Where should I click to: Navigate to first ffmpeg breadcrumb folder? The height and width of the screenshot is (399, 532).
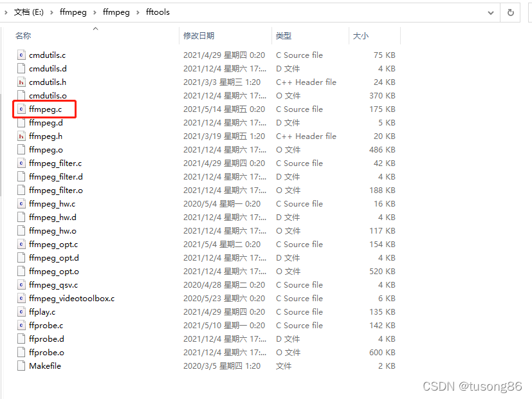point(73,12)
